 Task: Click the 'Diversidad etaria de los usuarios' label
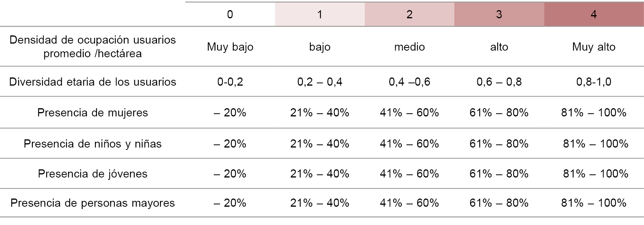(x=93, y=82)
